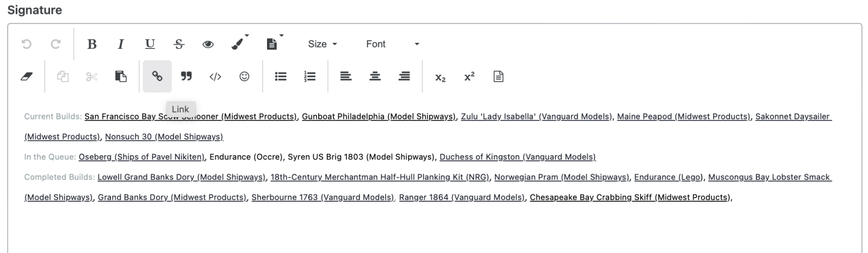The height and width of the screenshot is (253, 868).
Task: Toggle bold formatting
Action: point(92,44)
